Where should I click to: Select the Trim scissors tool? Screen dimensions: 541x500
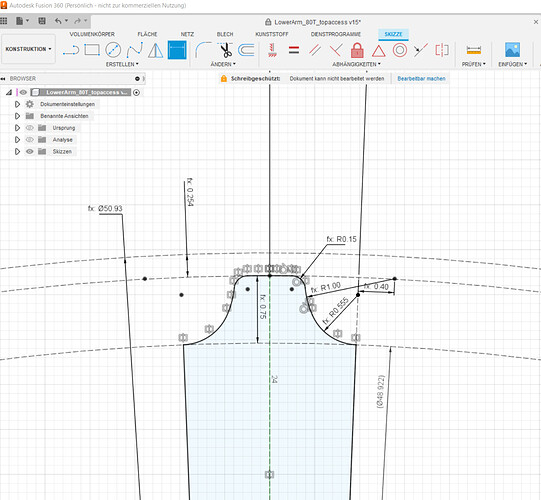pos(226,50)
